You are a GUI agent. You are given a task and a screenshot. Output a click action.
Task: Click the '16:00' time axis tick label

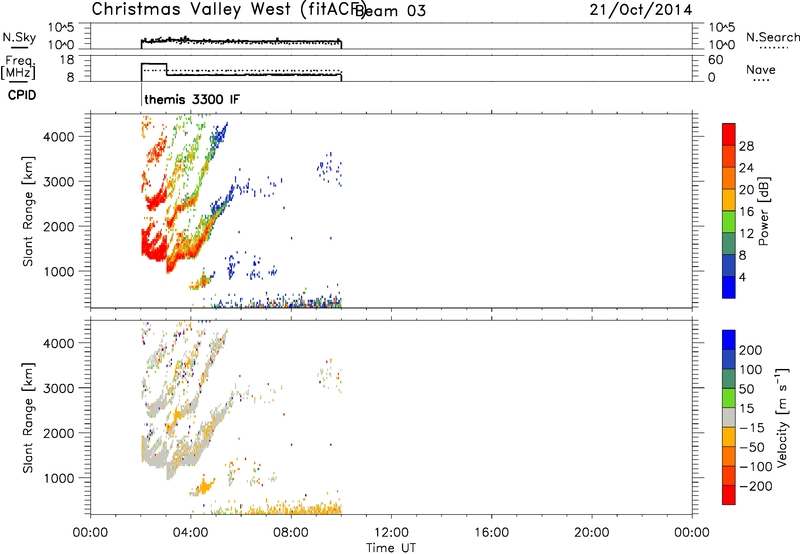pyautogui.click(x=491, y=533)
